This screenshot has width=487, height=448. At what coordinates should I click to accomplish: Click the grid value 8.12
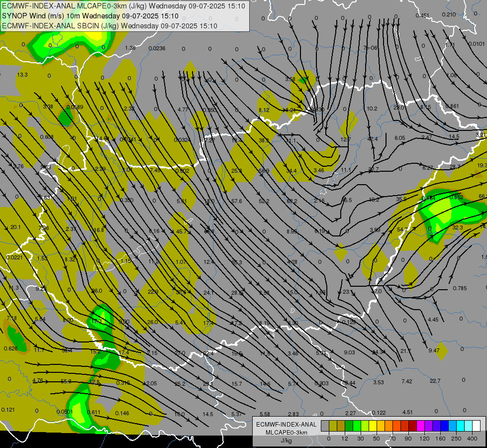[264, 110]
